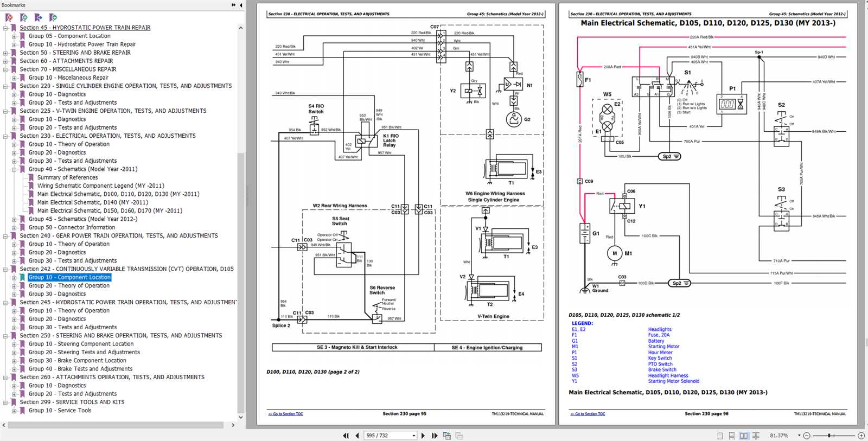Zoom in with the plus icon

tap(861, 436)
